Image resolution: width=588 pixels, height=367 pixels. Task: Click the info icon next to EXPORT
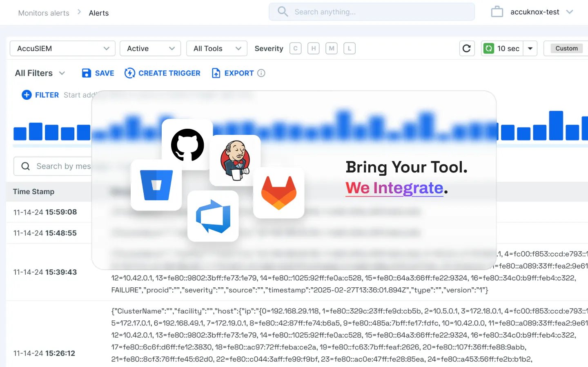point(261,73)
